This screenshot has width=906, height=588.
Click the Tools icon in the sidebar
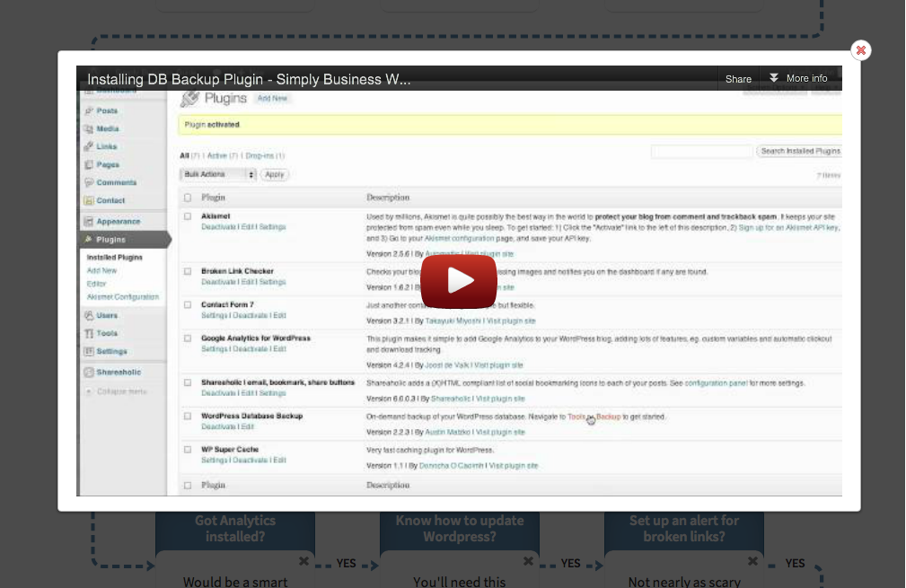pyautogui.click(x=88, y=333)
